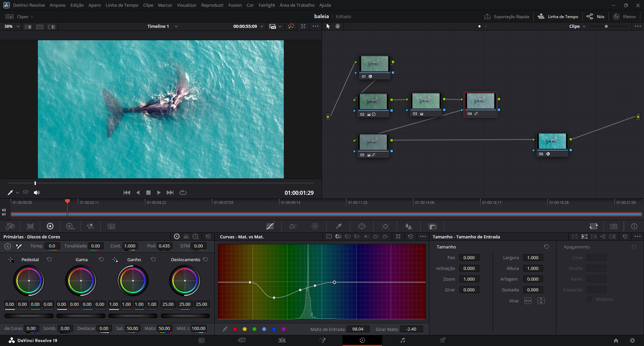Click the Efeitos button
Screen dimensions: 644x346
tap(625, 16)
